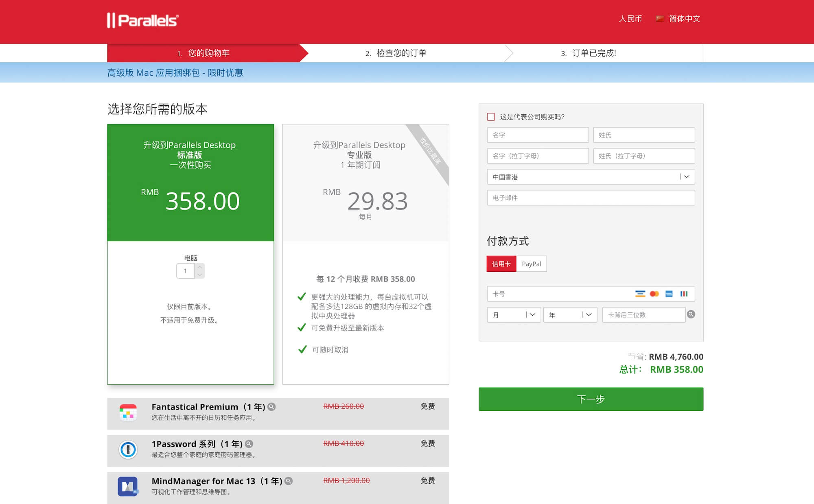Image resolution: width=814 pixels, height=504 pixels.
Task: Increase 电脑 quantity with up arrow
Action: [x=200, y=267]
